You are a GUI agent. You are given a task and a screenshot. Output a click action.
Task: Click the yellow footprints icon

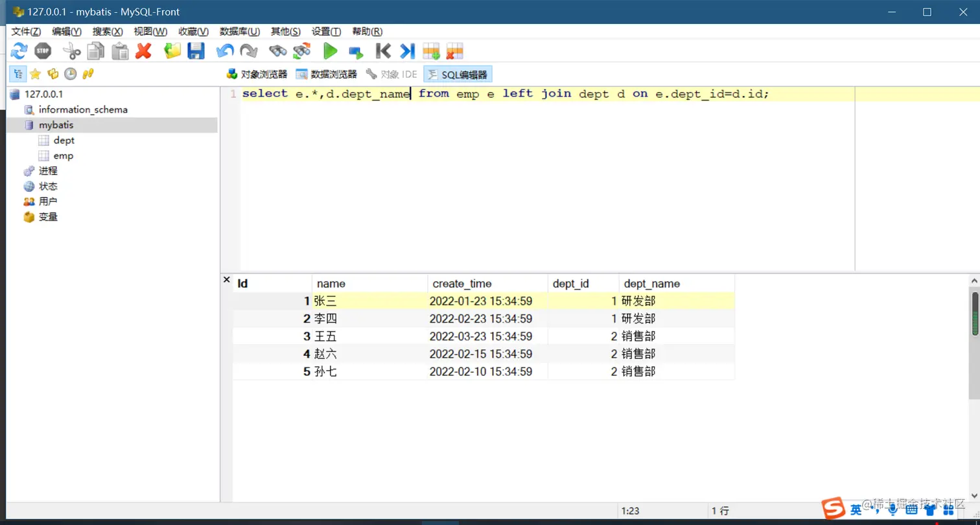click(x=88, y=74)
